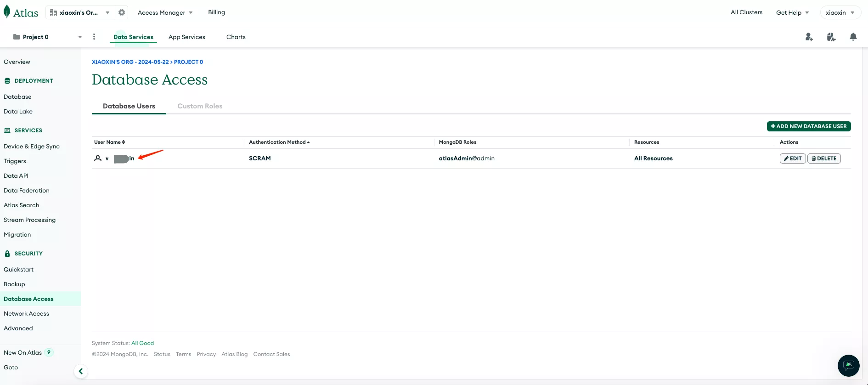Sort by Authentication Method column
This screenshot has height=385, width=868.
279,142
